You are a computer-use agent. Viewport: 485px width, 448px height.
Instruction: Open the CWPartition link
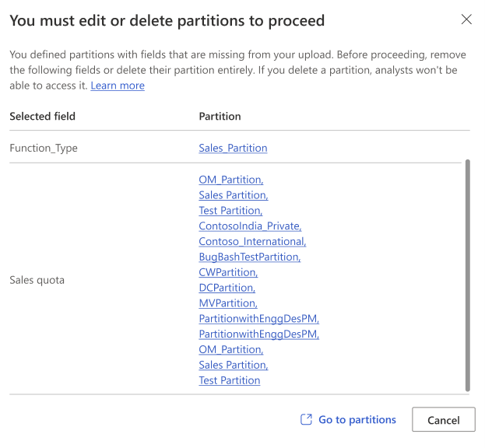[x=228, y=272]
